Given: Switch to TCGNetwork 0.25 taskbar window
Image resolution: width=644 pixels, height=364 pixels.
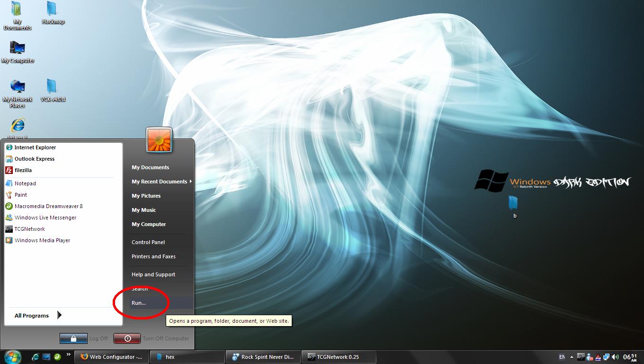Looking at the screenshot, I should click(339, 357).
